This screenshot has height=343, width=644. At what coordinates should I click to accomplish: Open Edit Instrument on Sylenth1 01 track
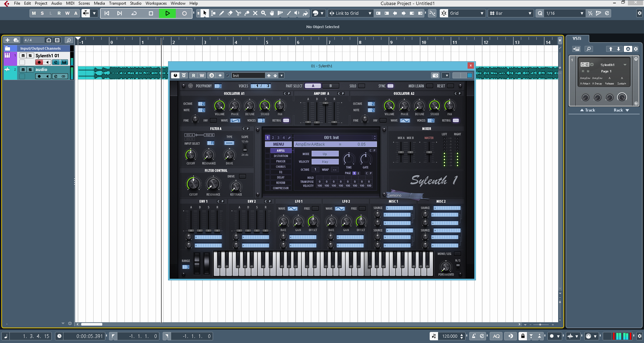[x=64, y=62]
